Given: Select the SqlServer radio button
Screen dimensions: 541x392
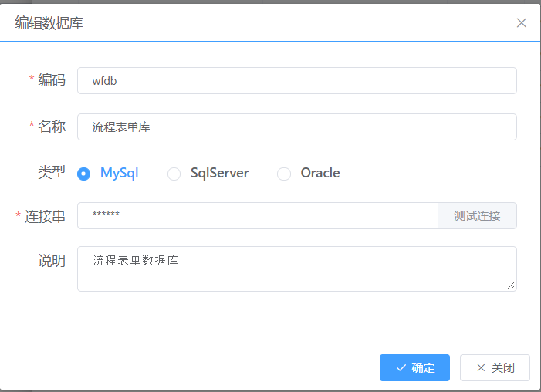Looking at the screenshot, I should (x=174, y=174).
